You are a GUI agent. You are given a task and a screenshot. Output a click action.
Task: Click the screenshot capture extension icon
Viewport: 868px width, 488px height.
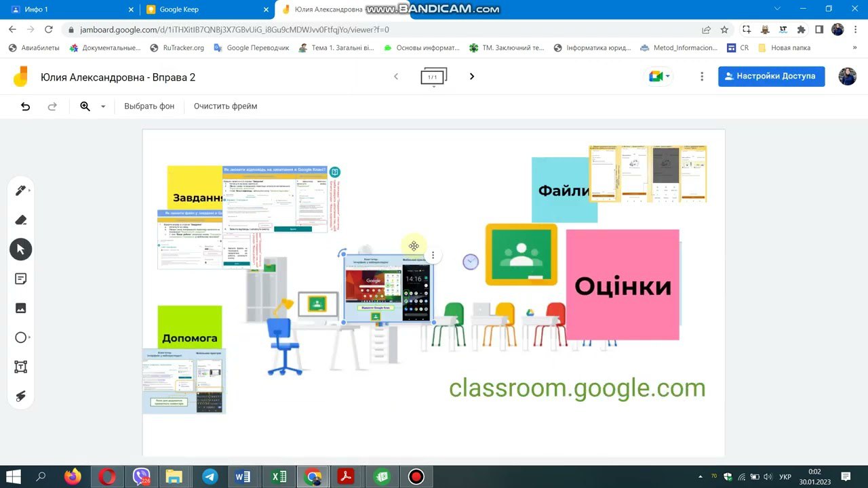(747, 29)
